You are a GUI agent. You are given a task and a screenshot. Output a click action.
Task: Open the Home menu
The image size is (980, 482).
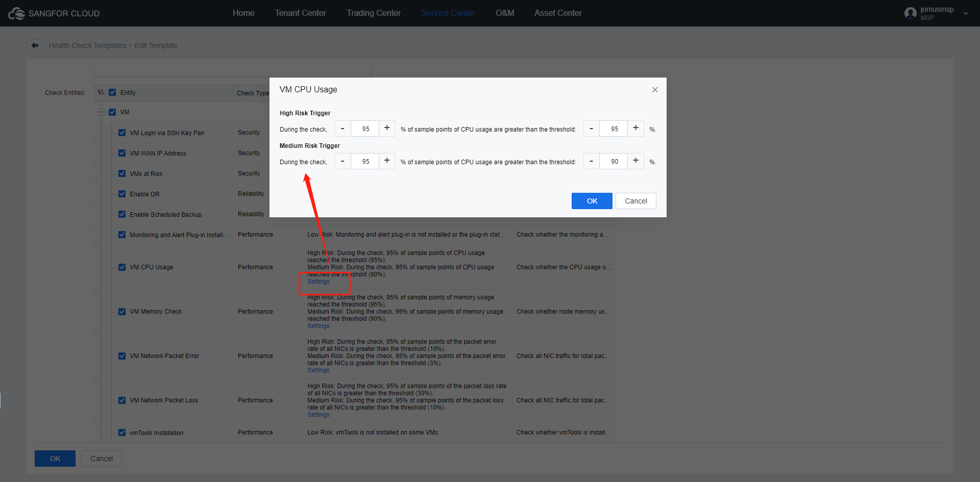point(243,13)
